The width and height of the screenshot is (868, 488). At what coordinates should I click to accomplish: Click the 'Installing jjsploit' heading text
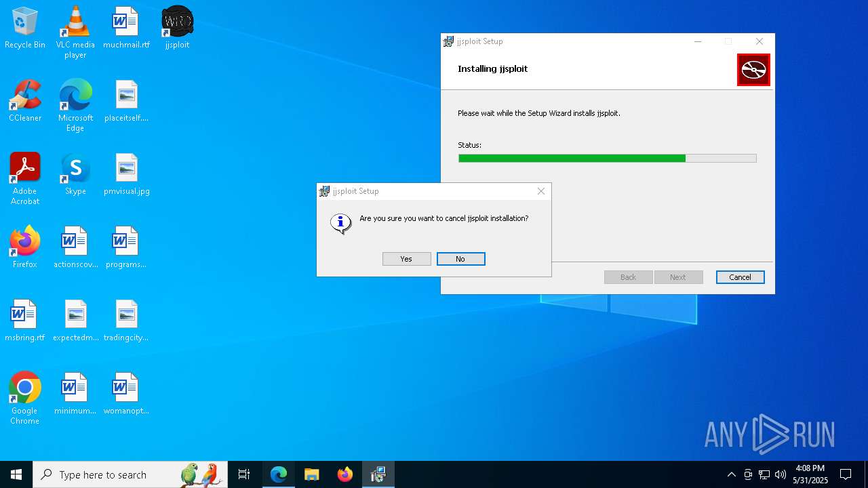[x=492, y=68]
